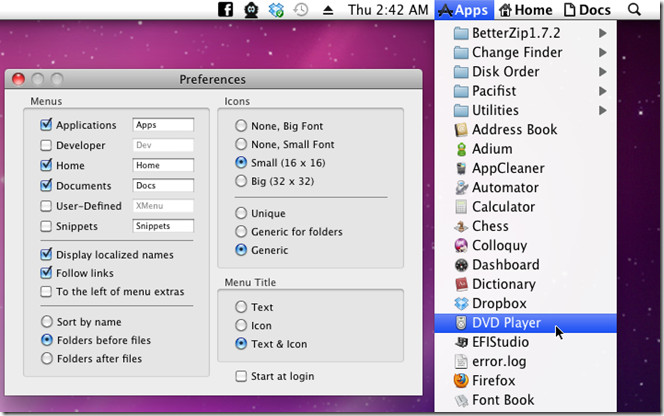Click the Utilities folder icon
Viewport: 664px width, 416px height.
click(x=461, y=111)
